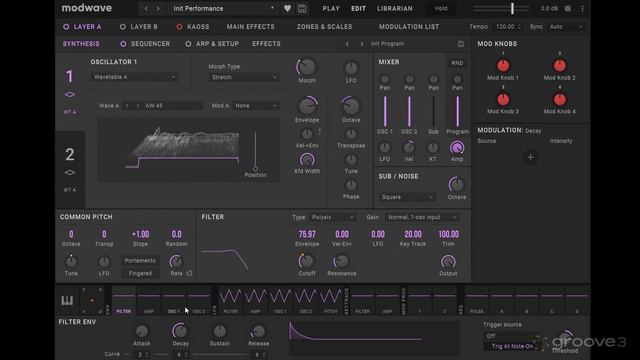Open the layer EFFECTS page
The image size is (640, 360).
point(266,44)
